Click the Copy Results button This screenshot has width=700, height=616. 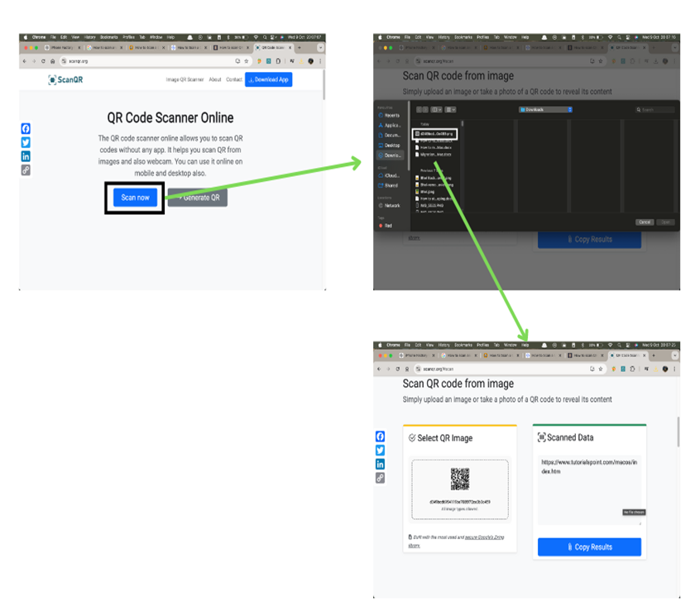(589, 547)
